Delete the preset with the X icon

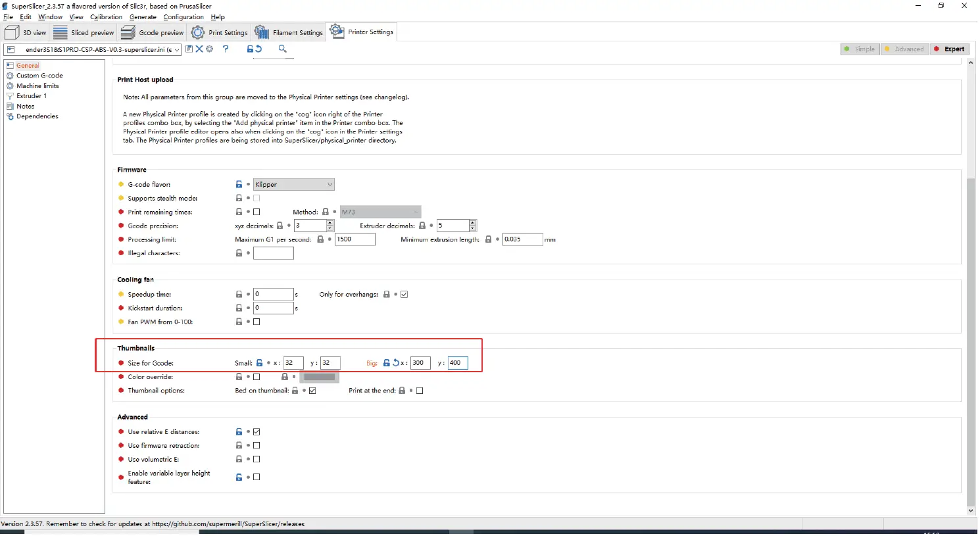(199, 49)
